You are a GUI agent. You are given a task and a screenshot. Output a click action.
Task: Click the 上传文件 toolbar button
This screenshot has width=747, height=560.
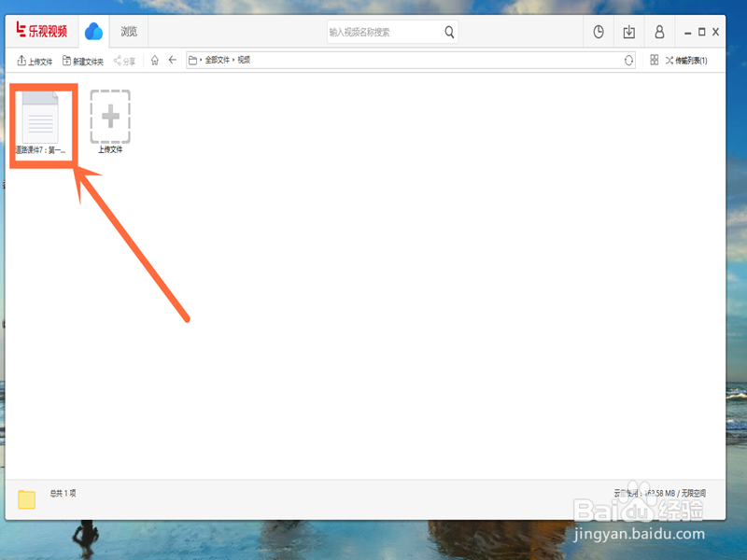click(35, 61)
